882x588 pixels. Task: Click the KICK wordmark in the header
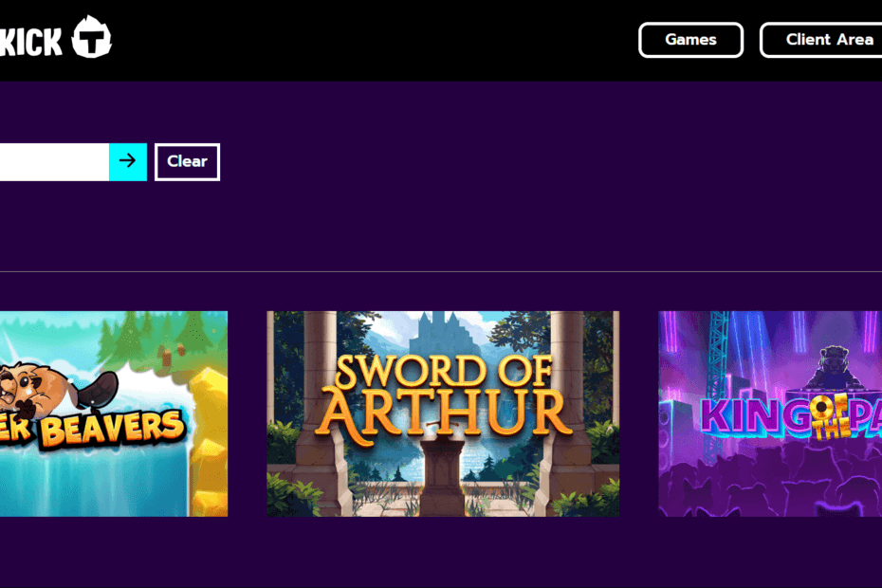(31, 42)
